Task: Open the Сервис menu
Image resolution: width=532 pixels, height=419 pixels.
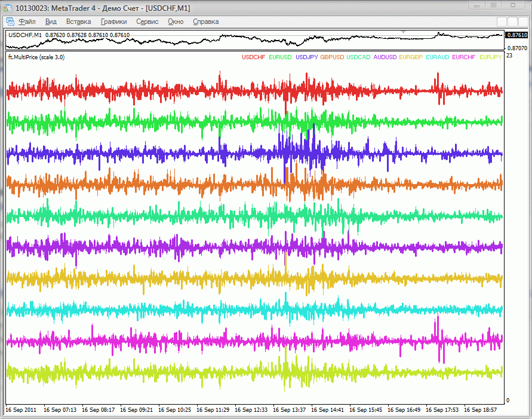Action: tap(147, 22)
